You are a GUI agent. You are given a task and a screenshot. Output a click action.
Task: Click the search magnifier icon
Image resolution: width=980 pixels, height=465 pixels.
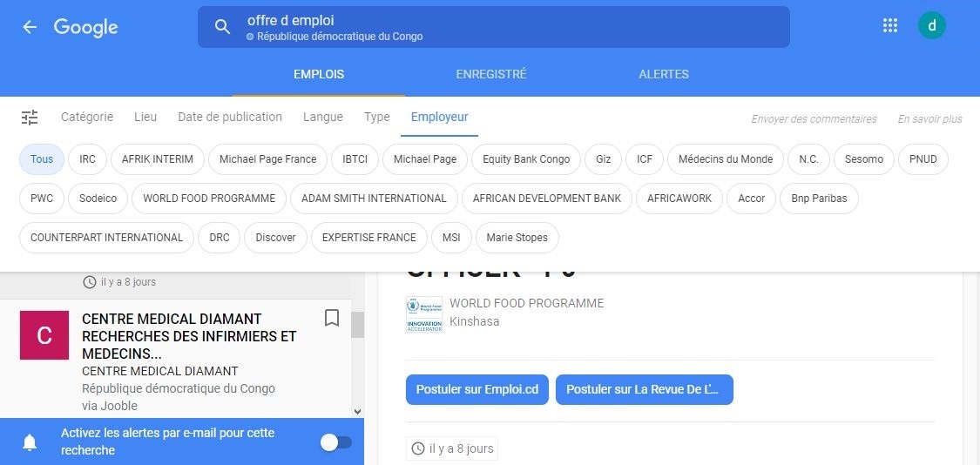222,27
